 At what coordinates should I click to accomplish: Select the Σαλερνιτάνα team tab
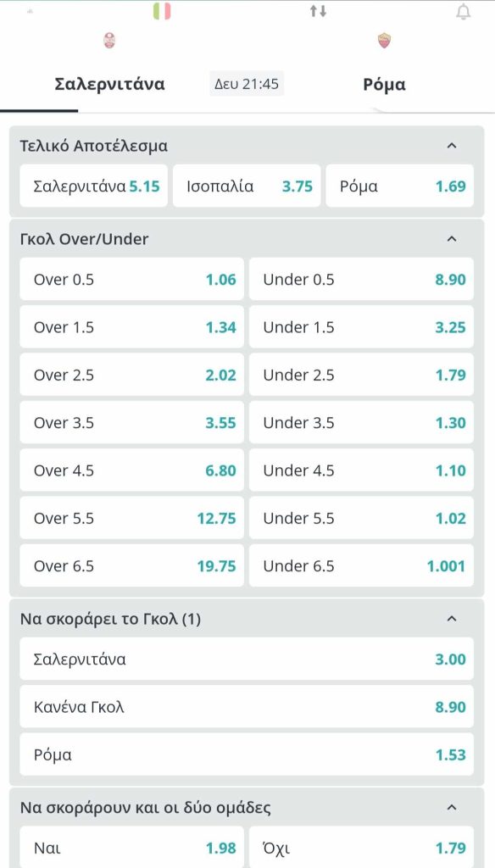pos(109,84)
